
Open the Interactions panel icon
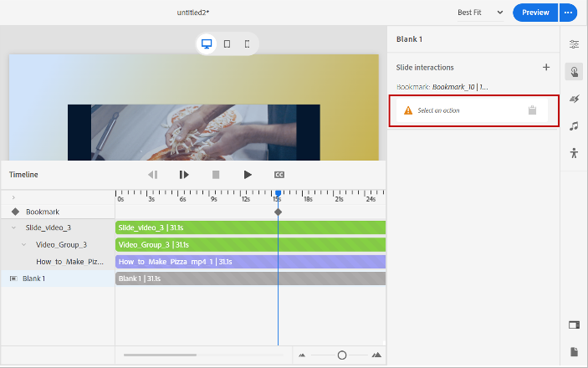tap(574, 72)
